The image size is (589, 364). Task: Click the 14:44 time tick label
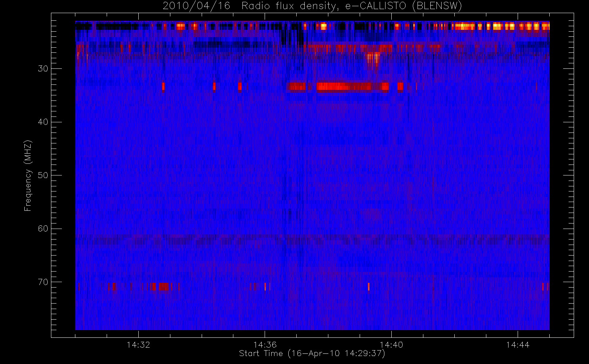pos(518,345)
